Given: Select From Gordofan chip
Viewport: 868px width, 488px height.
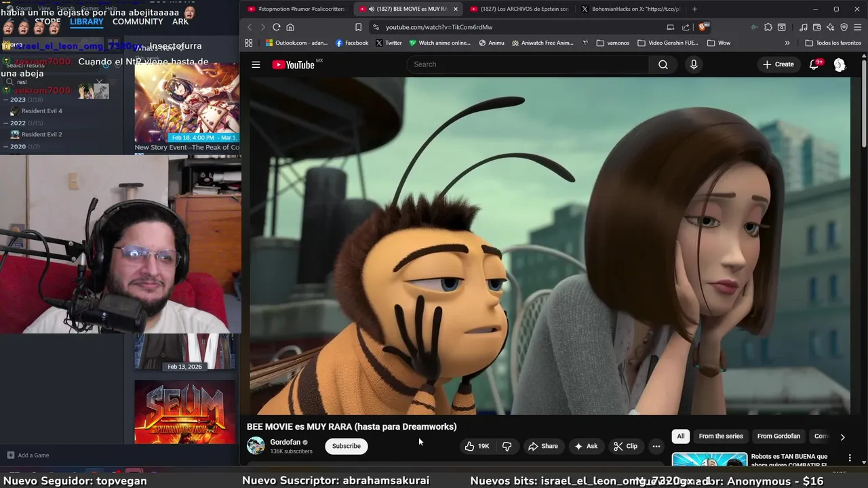Looking at the screenshot, I should [778, 436].
